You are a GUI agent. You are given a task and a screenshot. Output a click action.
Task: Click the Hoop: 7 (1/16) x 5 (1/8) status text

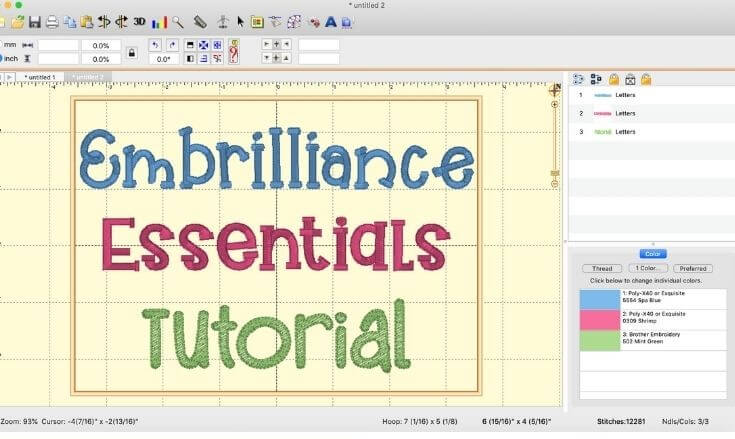click(420, 421)
